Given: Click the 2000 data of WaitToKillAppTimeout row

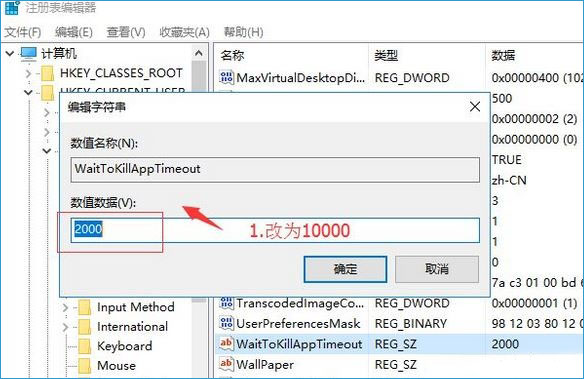Looking at the screenshot, I should point(505,344).
